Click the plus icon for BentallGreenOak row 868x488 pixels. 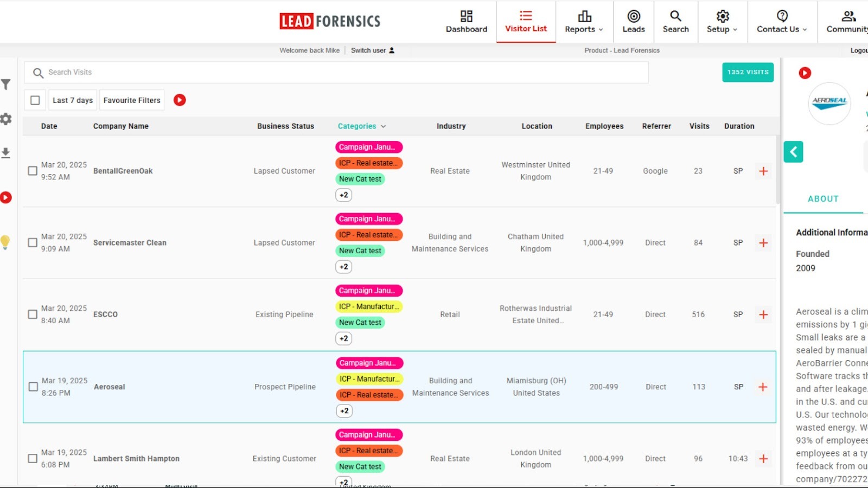(763, 171)
